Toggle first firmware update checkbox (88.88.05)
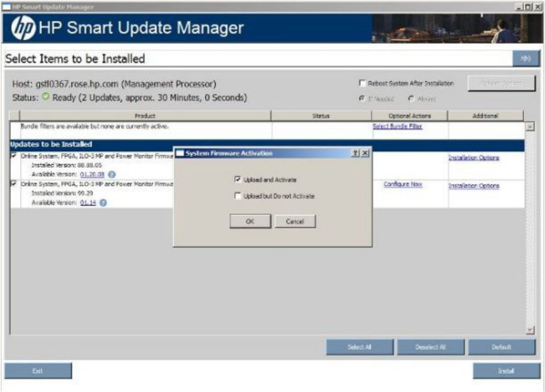 (14, 156)
